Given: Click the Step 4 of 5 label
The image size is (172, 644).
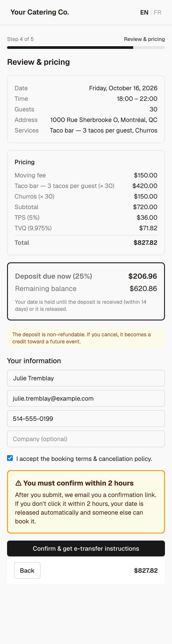Looking at the screenshot, I should [x=20, y=39].
